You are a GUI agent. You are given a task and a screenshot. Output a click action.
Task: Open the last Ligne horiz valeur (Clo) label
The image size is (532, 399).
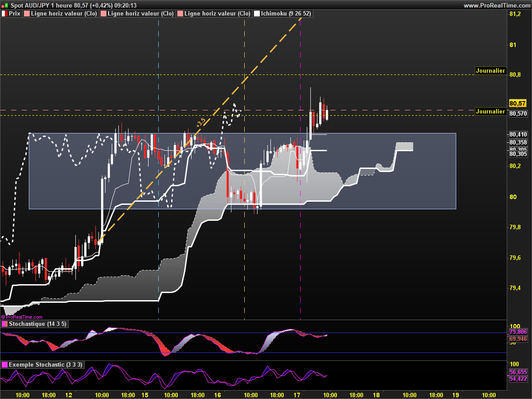(x=217, y=14)
